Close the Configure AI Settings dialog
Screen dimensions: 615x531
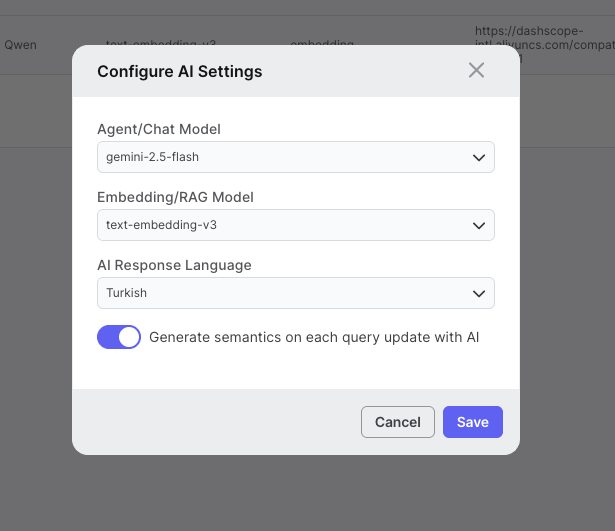tap(476, 71)
